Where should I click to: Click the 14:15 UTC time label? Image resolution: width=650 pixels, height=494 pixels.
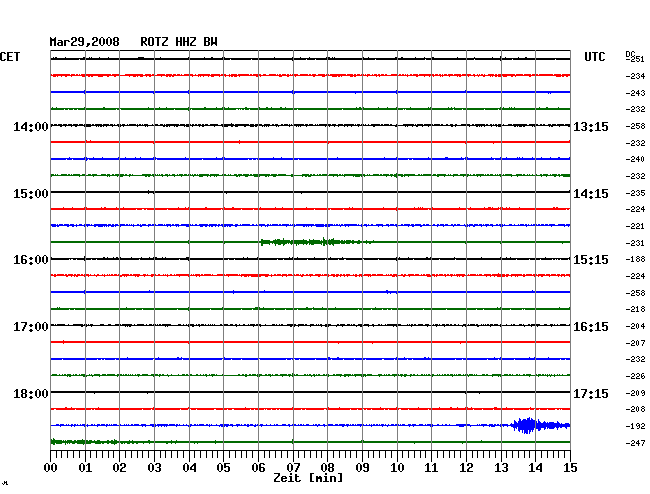[x=591, y=194]
